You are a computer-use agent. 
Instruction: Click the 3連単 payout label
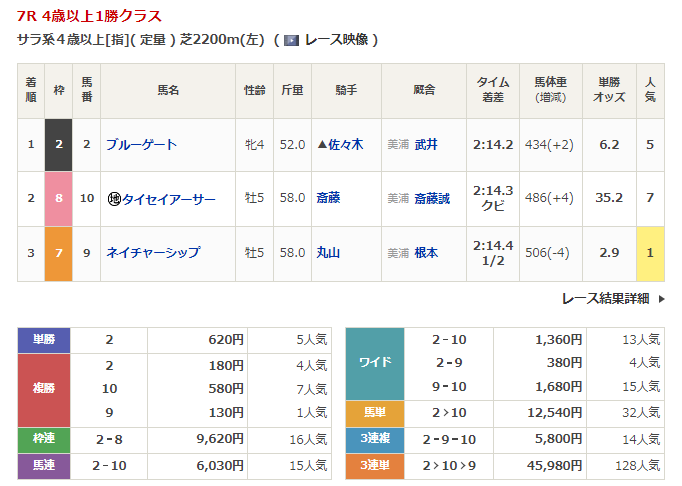374,465
